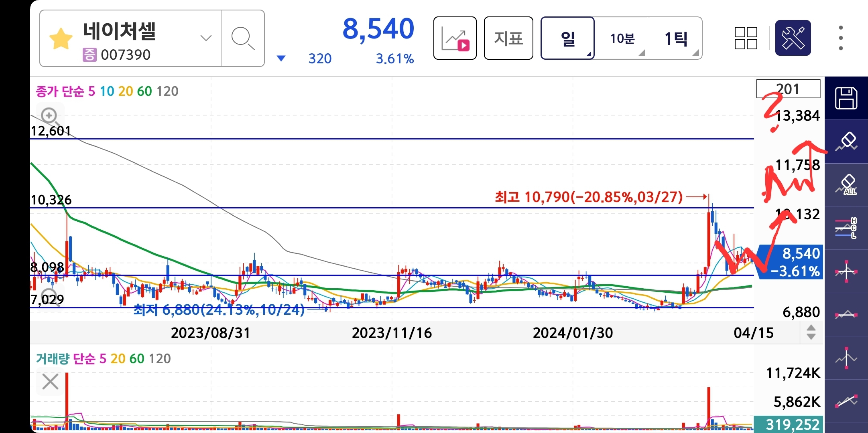Tap the yellow favorite star icon

[61, 39]
